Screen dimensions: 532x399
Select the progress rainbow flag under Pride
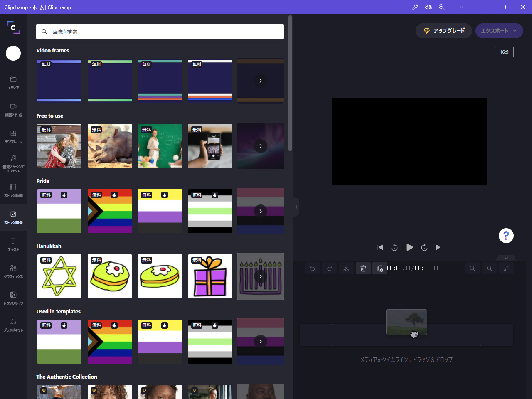pyautogui.click(x=110, y=211)
